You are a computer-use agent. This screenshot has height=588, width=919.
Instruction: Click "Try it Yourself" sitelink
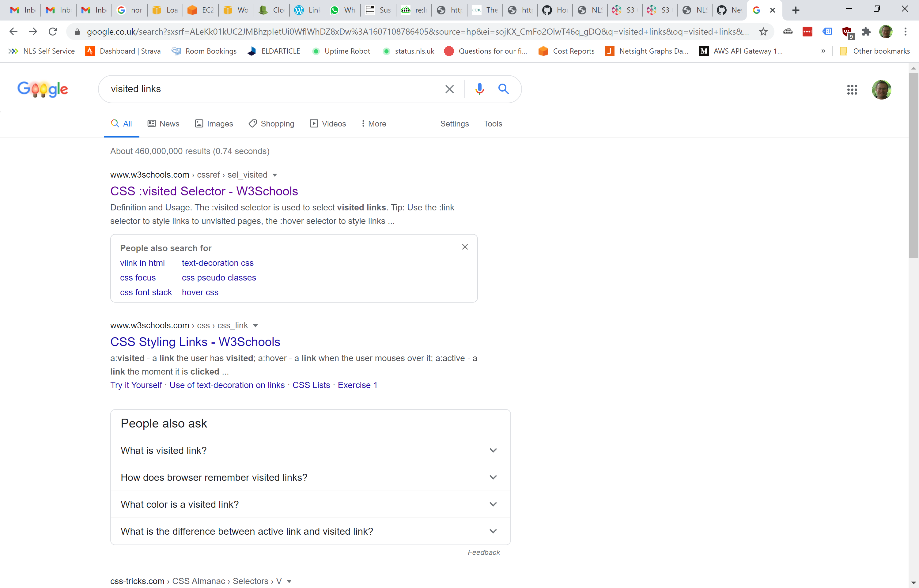pyautogui.click(x=136, y=385)
